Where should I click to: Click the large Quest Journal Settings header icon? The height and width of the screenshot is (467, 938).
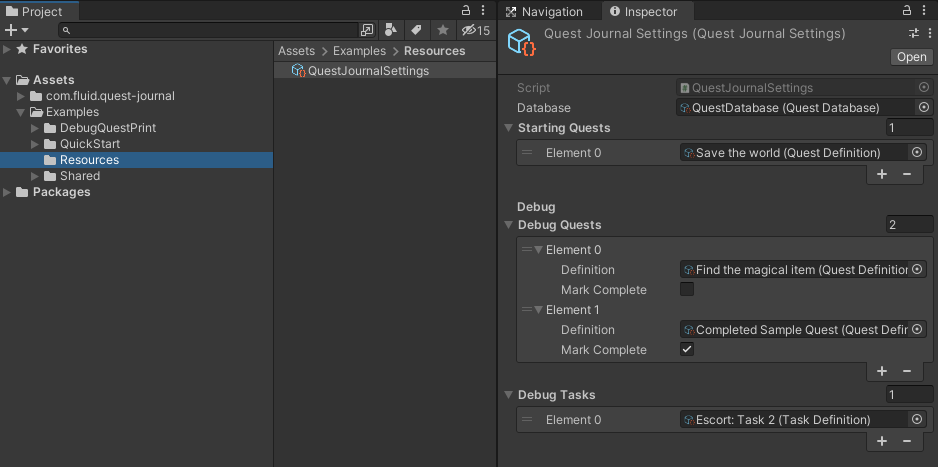click(x=522, y=42)
